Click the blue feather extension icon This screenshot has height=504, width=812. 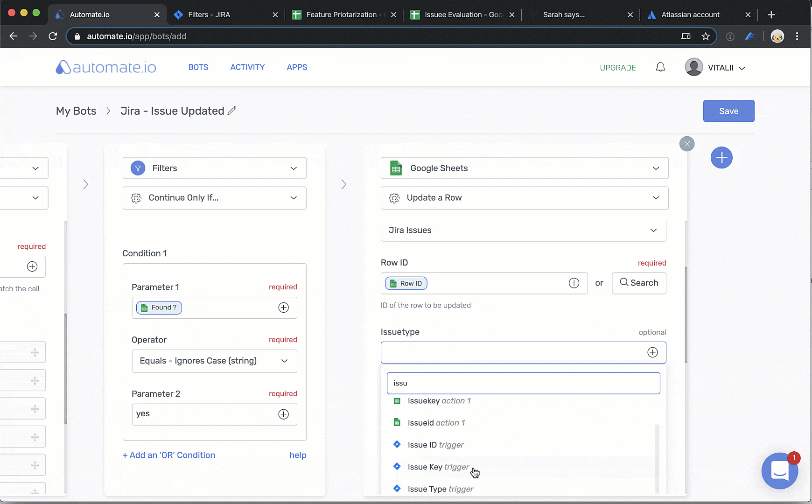750,36
